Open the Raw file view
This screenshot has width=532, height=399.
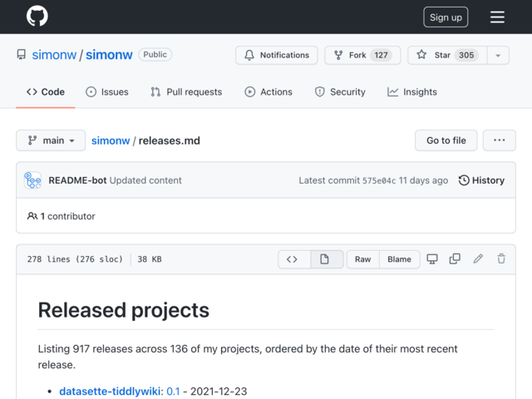point(362,259)
